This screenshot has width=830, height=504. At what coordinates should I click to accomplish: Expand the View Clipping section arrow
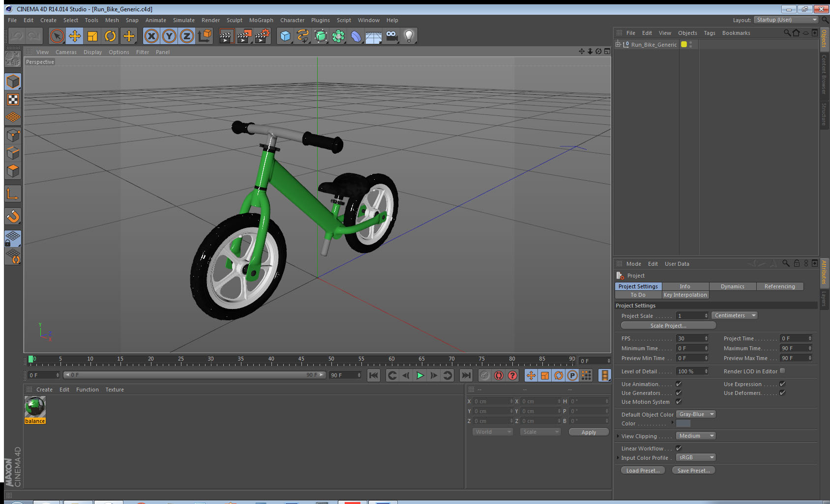click(x=618, y=436)
